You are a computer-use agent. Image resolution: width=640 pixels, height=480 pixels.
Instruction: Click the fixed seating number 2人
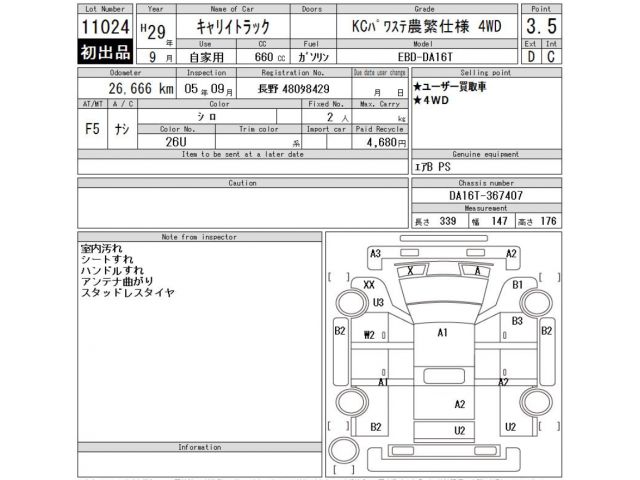338,118
